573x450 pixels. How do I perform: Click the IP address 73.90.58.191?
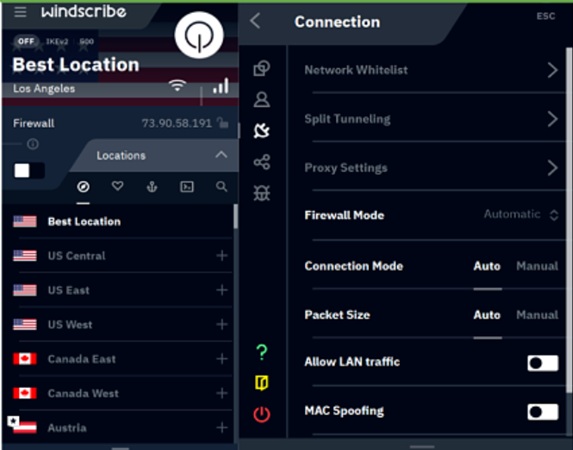pyautogui.click(x=177, y=123)
